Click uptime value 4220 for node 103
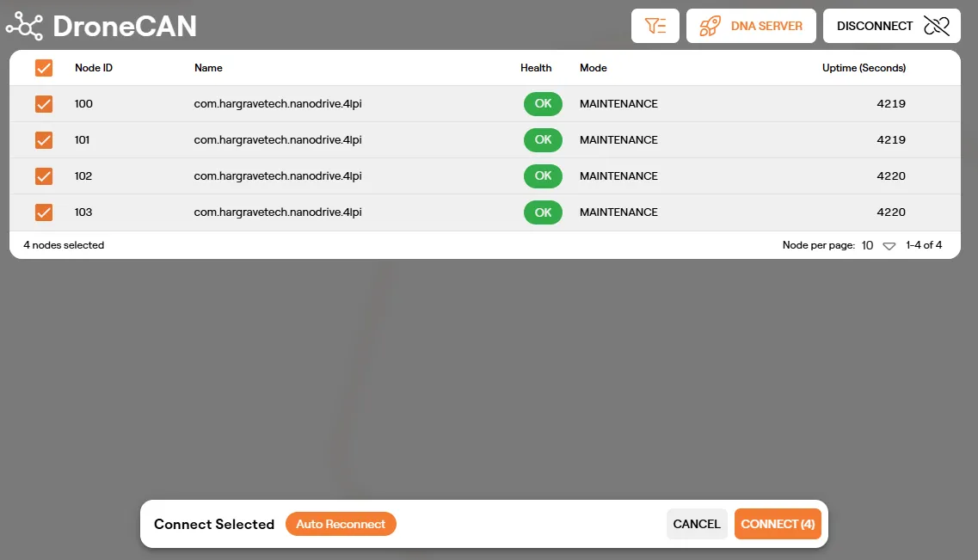Image resolution: width=978 pixels, height=560 pixels. [891, 212]
